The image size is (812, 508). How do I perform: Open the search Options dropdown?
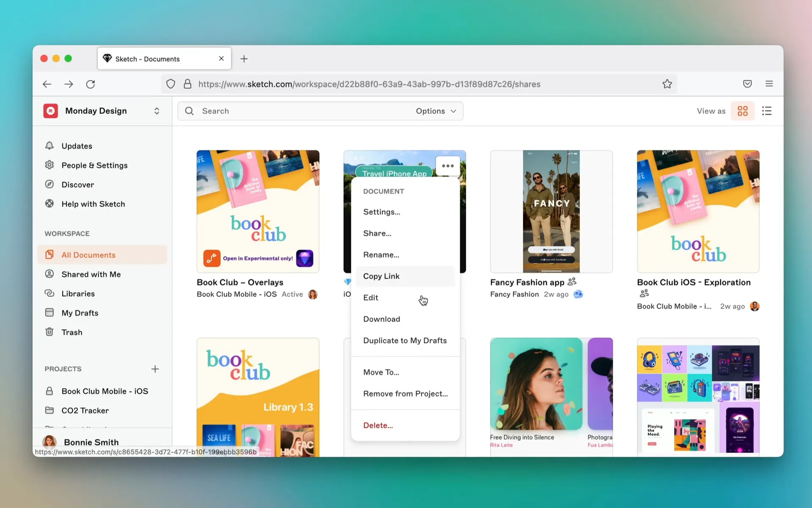(436, 111)
